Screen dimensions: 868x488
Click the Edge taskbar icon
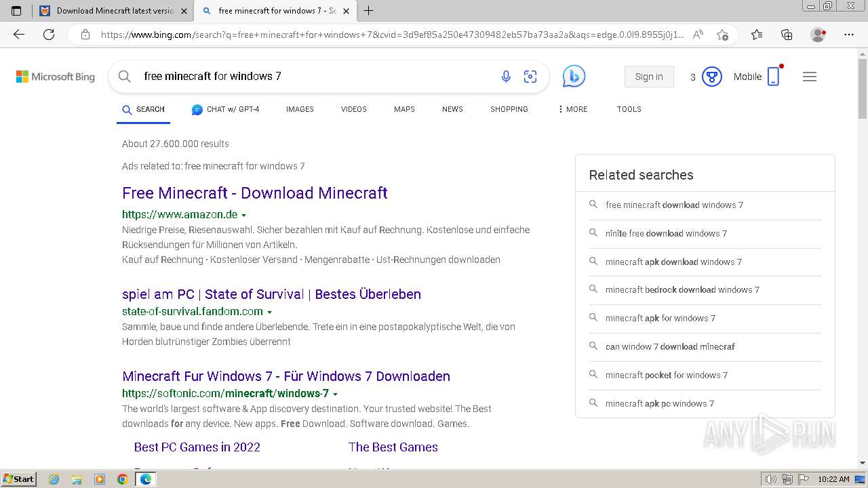[145, 479]
